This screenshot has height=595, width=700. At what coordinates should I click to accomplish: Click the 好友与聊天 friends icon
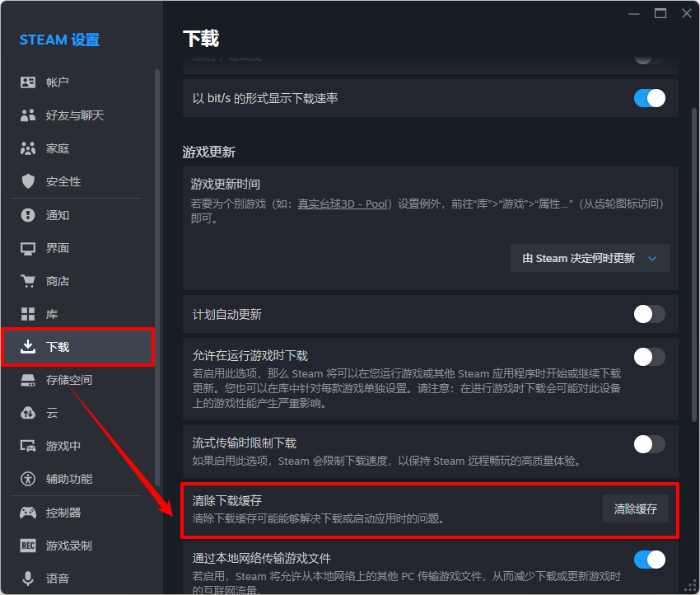pyautogui.click(x=28, y=115)
